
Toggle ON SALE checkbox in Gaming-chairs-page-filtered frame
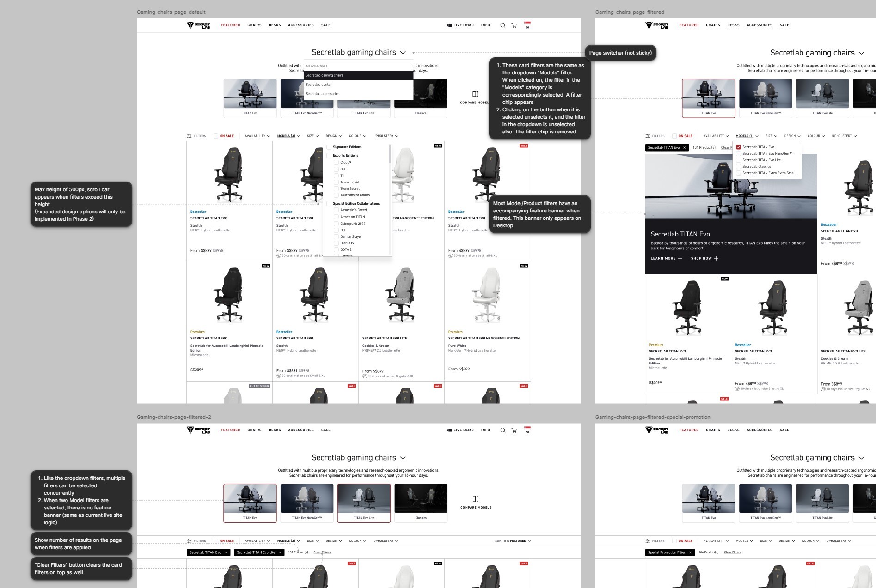click(674, 136)
